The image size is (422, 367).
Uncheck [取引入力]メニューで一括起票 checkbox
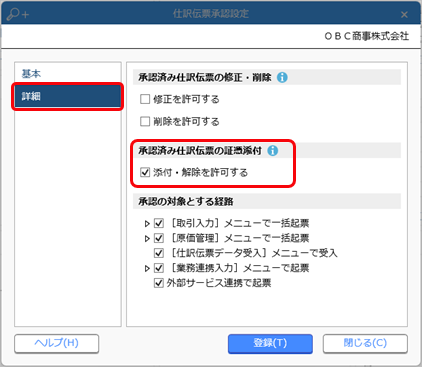click(159, 223)
